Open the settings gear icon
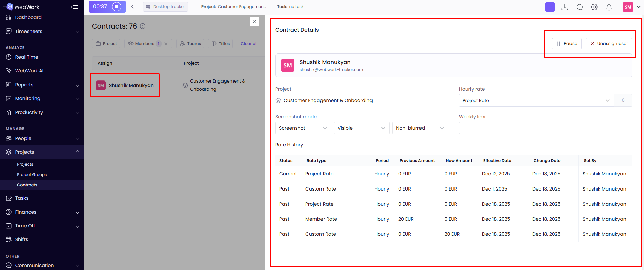 tap(594, 7)
